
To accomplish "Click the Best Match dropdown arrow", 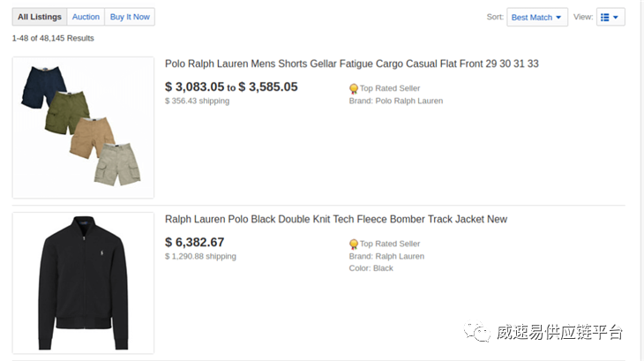I will [558, 18].
